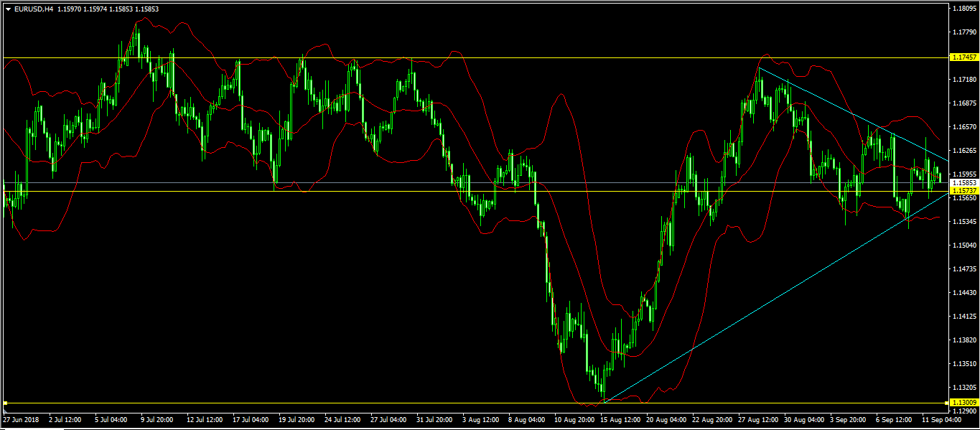Click the 1.14735 price scale value
The image size is (980, 430).
point(964,269)
